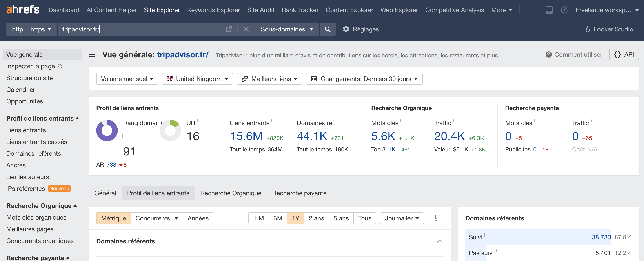Collapse the Domaines référents chart section
This screenshot has height=261, width=644.
coord(440,241)
